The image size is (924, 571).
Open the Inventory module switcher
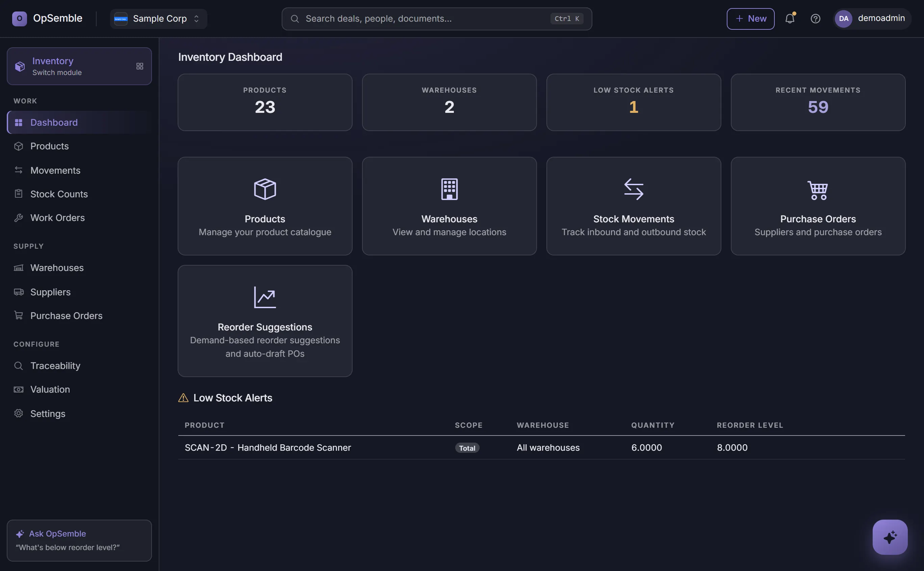click(x=79, y=66)
